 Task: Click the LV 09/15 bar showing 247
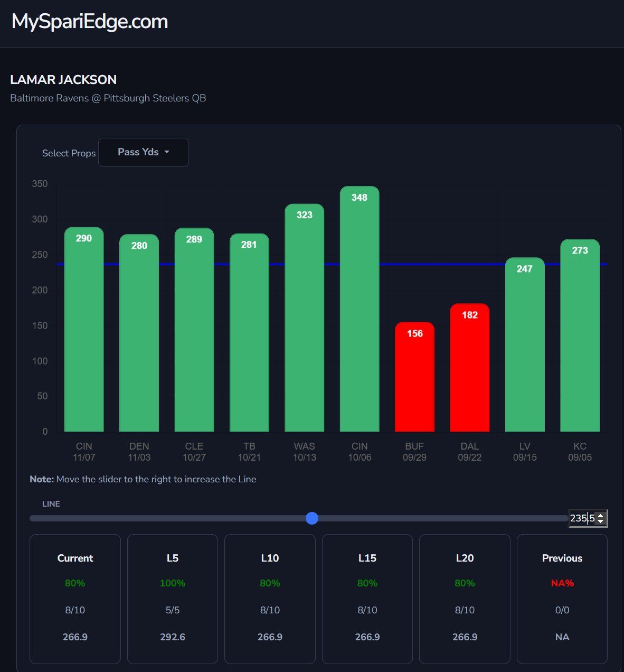tap(525, 344)
